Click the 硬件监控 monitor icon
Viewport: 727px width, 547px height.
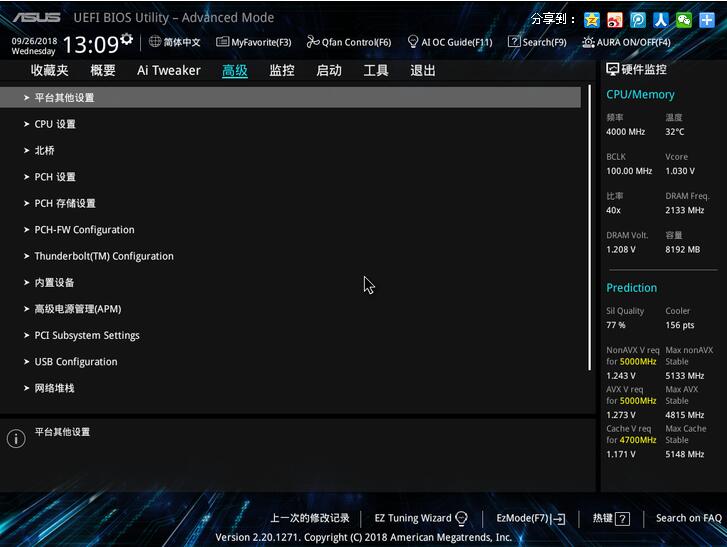(x=612, y=70)
